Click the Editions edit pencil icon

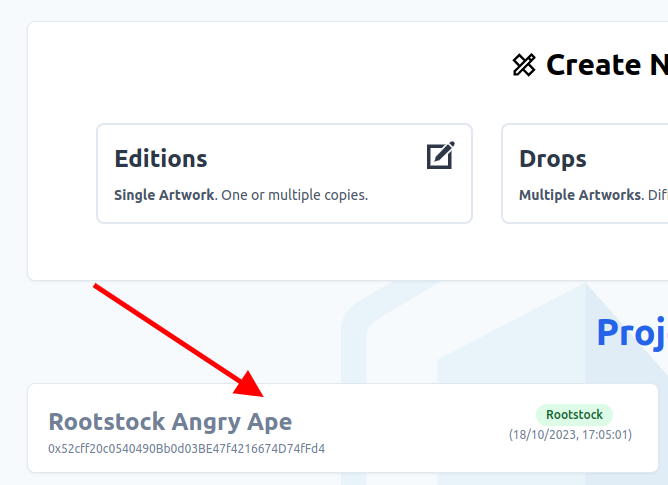tap(441, 156)
